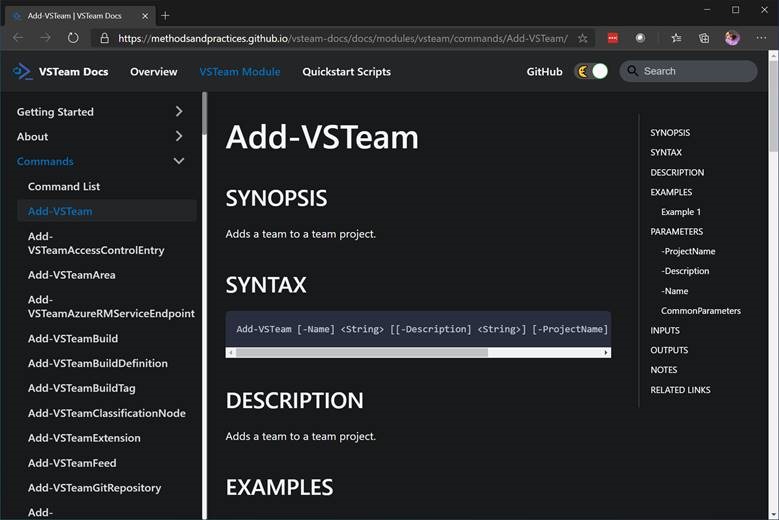Open the GitHub link in navbar
Screen dimensions: 779x520
(545, 72)
